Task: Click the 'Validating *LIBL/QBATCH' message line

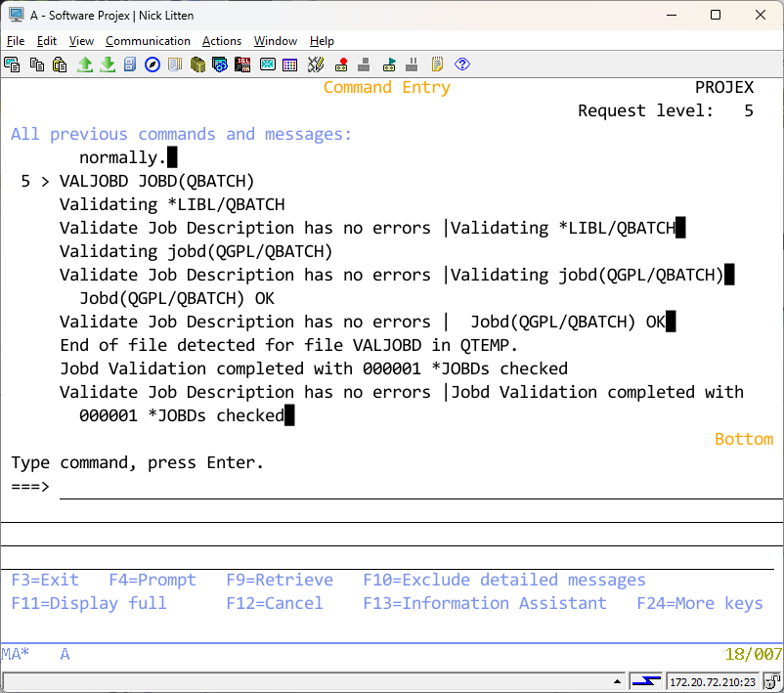Action: coord(172,204)
